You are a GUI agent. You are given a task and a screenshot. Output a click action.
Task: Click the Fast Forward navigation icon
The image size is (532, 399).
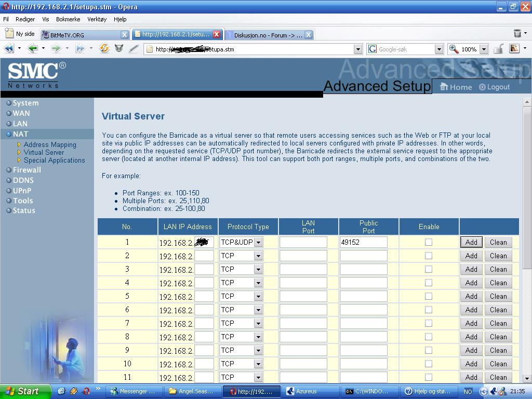click(80, 49)
